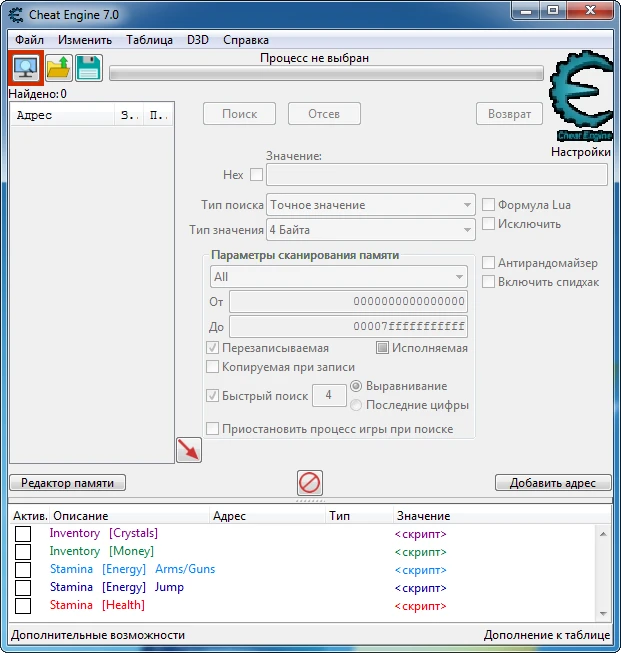The height and width of the screenshot is (653, 621).
Task: Enable the Формула Lua checkbox
Action: pyautogui.click(x=488, y=204)
